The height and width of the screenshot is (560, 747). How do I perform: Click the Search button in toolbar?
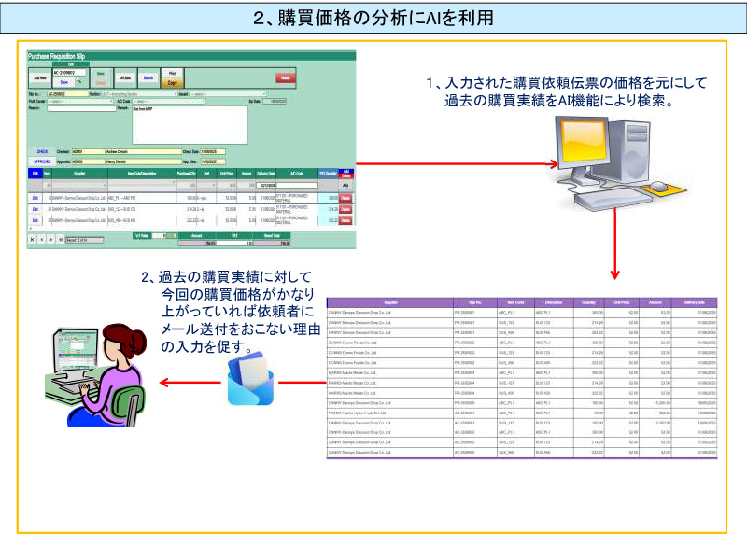[x=148, y=77]
